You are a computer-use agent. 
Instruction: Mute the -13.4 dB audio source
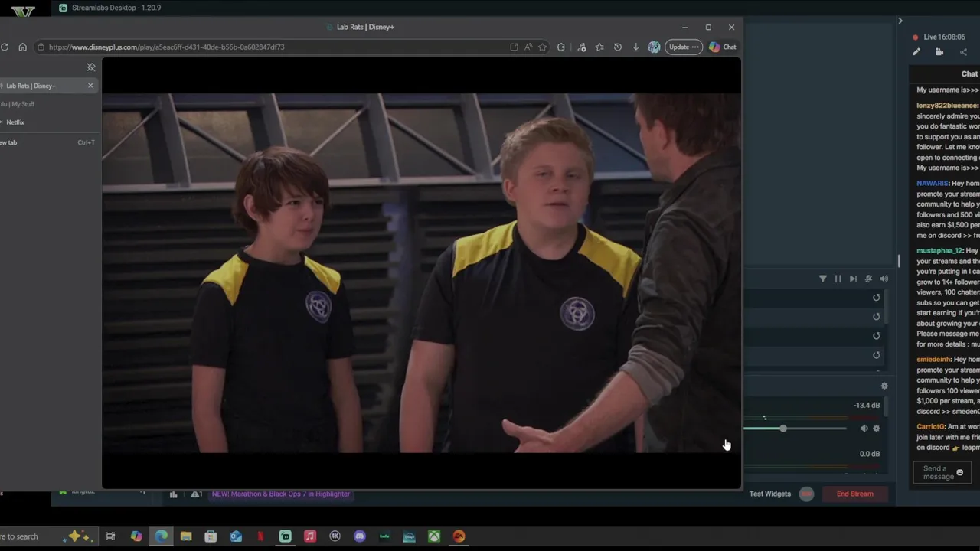pyautogui.click(x=864, y=429)
